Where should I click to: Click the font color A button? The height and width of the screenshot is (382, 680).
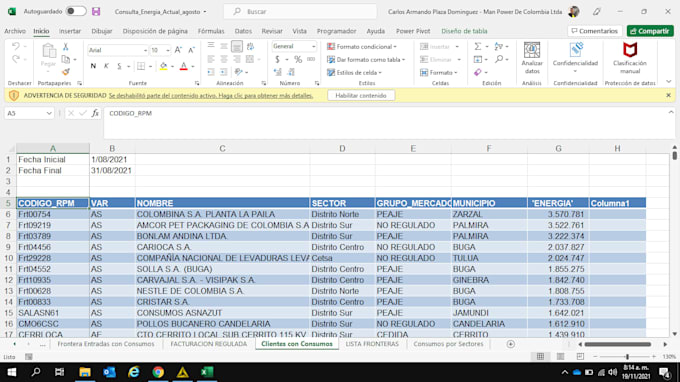[183, 66]
